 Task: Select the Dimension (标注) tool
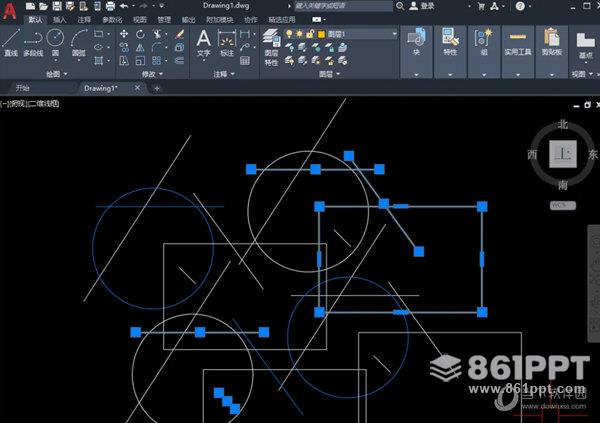click(x=227, y=43)
